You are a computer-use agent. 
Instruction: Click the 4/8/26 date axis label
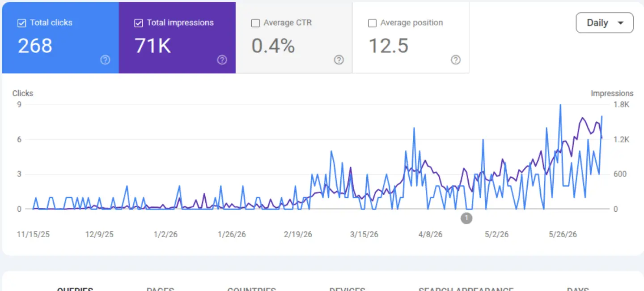[x=430, y=235]
